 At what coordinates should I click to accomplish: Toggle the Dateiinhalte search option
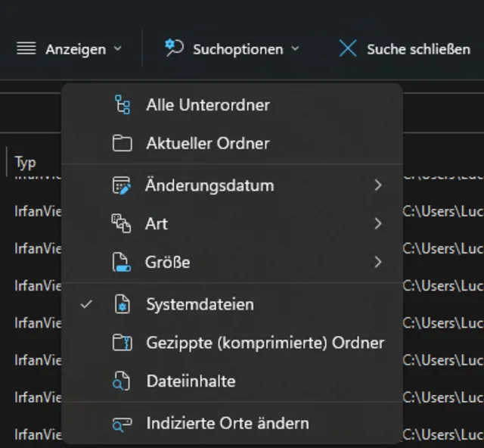tap(191, 381)
